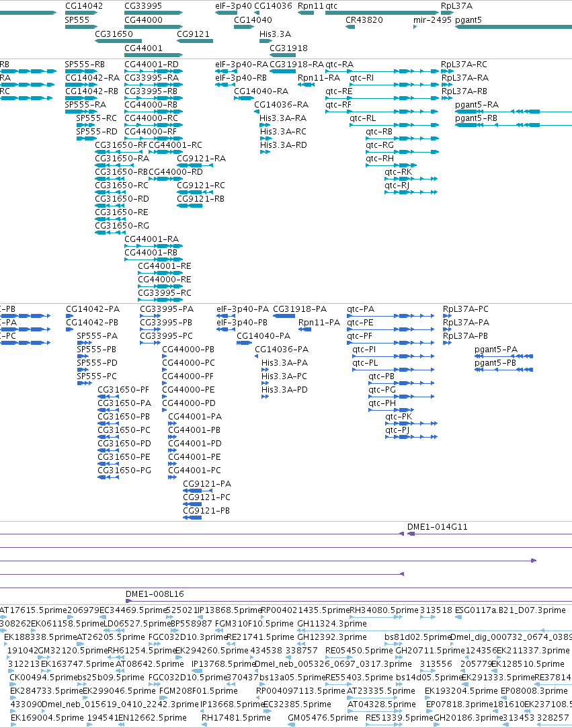572x728 pixels.
Task: Click the GH11324.3prime EST label
Action: [x=332, y=624]
